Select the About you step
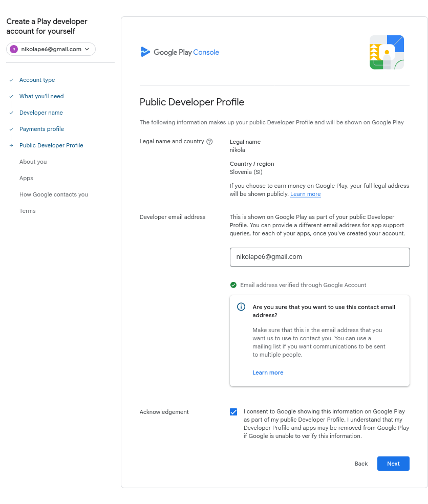Image resolution: width=428 pixels, height=504 pixels. (x=33, y=162)
